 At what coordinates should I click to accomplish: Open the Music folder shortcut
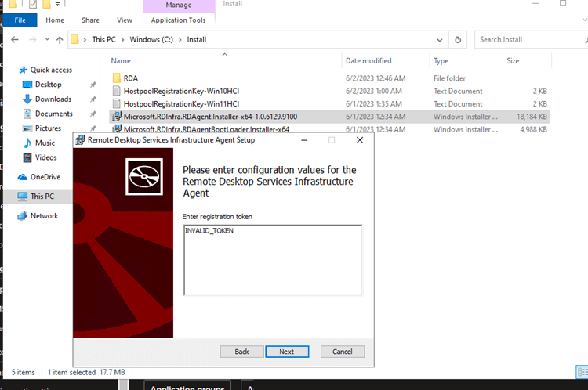pyautogui.click(x=45, y=143)
